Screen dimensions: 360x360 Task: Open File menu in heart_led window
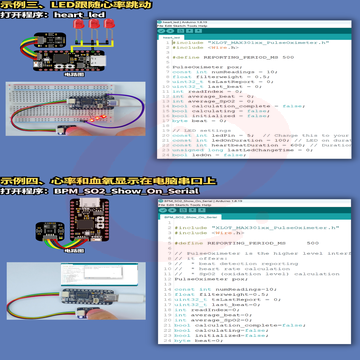(160, 26)
